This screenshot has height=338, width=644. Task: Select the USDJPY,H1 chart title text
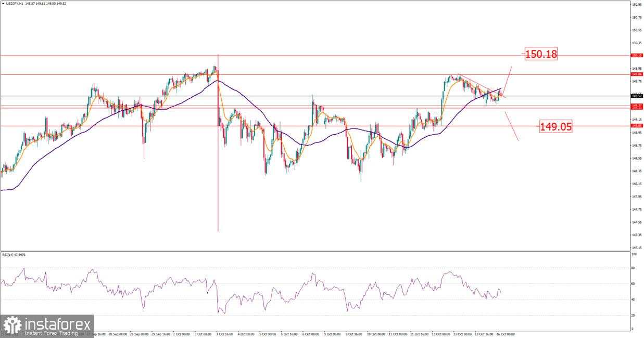(x=15, y=3)
